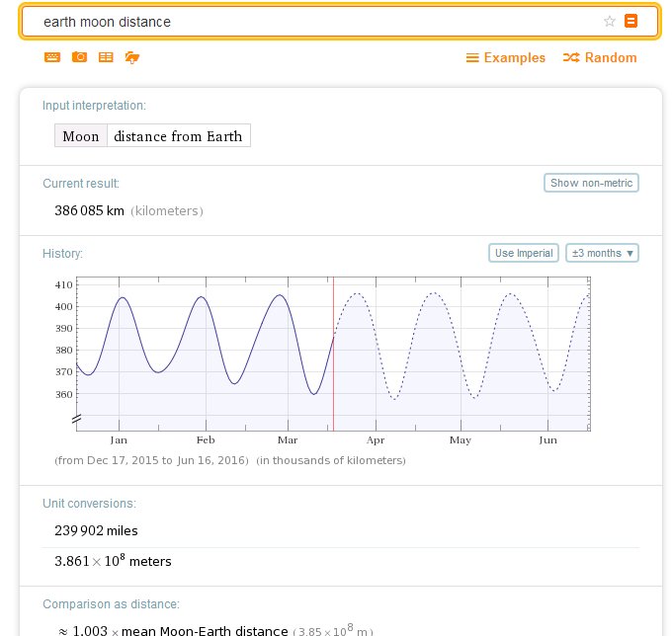Click the 239 902 miles conversion
672x636 pixels.
pos(96,530)
